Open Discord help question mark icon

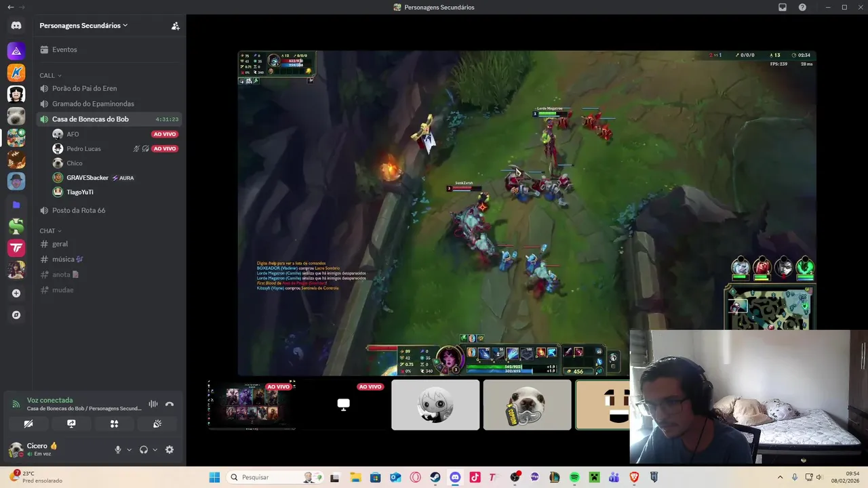click(x=802, y=7)
